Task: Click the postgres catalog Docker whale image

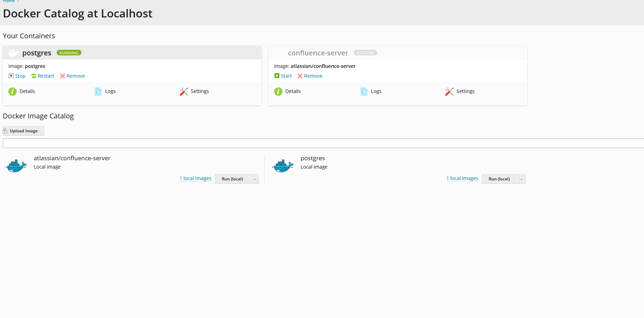Action: [283, 166]
